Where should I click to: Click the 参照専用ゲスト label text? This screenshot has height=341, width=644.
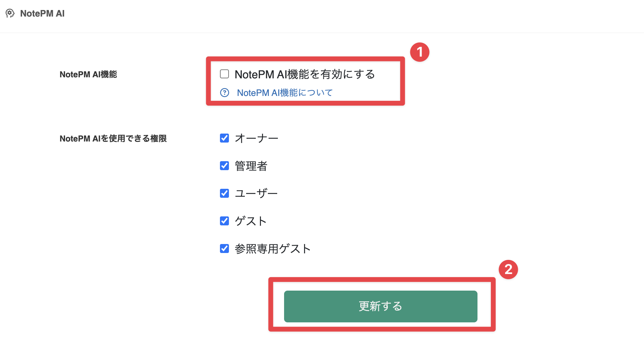[x=273, y=249]
